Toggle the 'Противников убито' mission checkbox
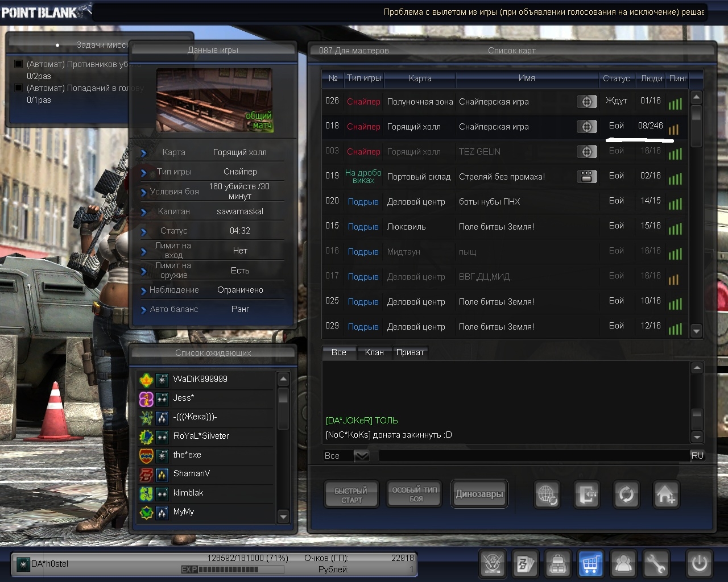This screenshot has width=728, height=582. (x=19, y=64)
